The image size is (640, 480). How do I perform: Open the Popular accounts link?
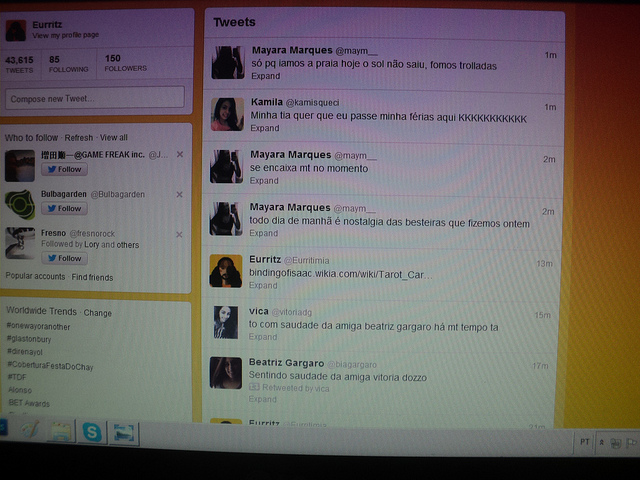tap(35, 276)
